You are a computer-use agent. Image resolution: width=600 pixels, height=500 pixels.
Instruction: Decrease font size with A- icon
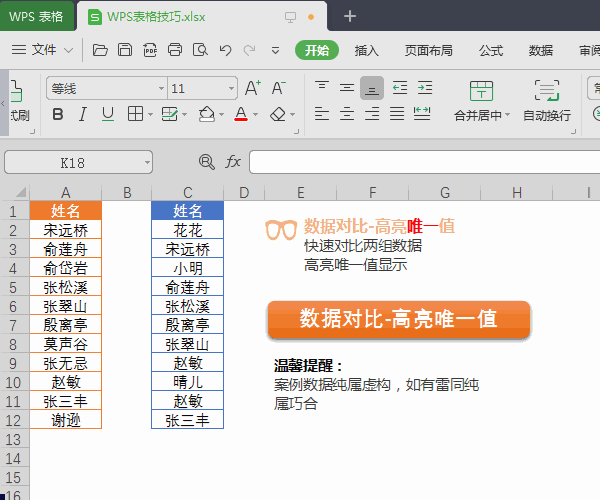[279, 88]
